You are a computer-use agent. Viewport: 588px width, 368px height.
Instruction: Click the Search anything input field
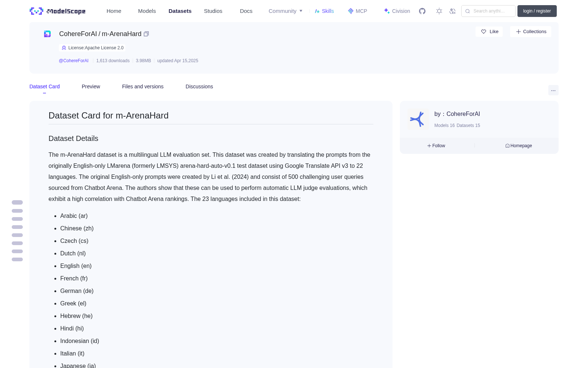tap(488, 11)
